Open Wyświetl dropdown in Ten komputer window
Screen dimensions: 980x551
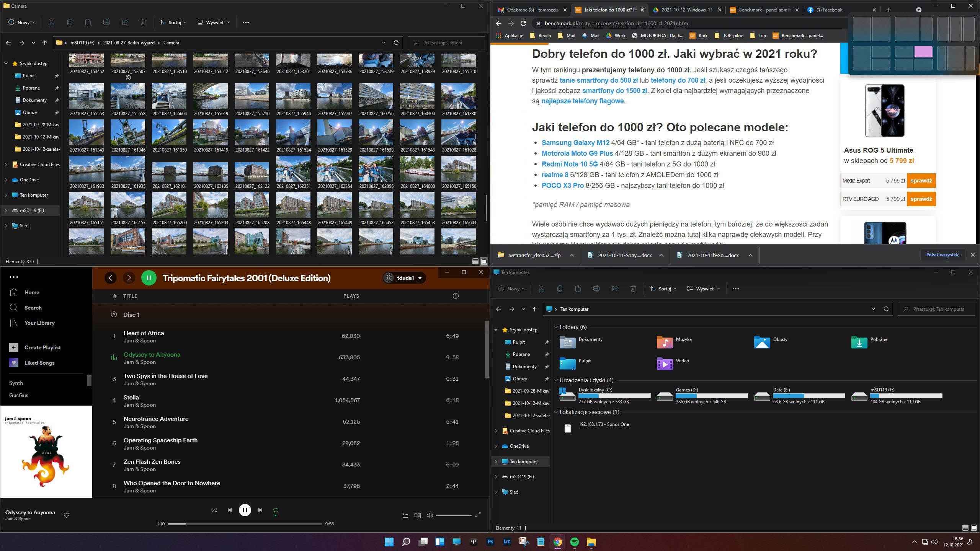coord(703,289)
